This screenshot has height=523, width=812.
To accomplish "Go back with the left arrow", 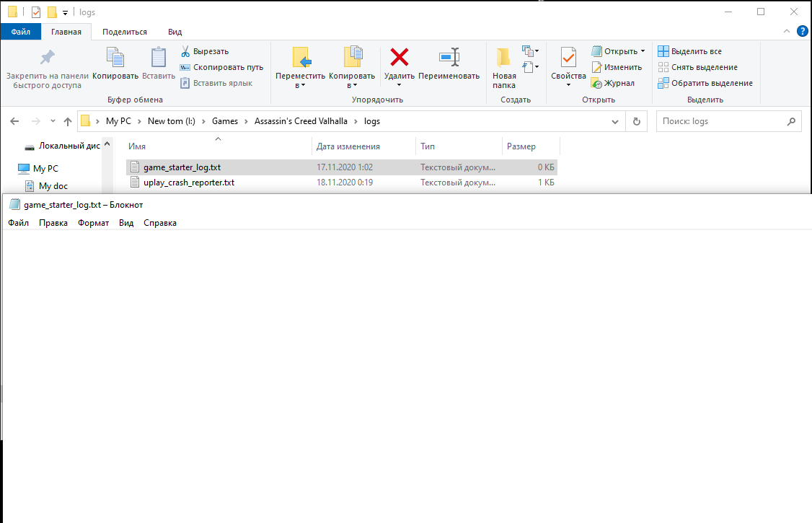I will pyautogui.click(x=14, y=121).
